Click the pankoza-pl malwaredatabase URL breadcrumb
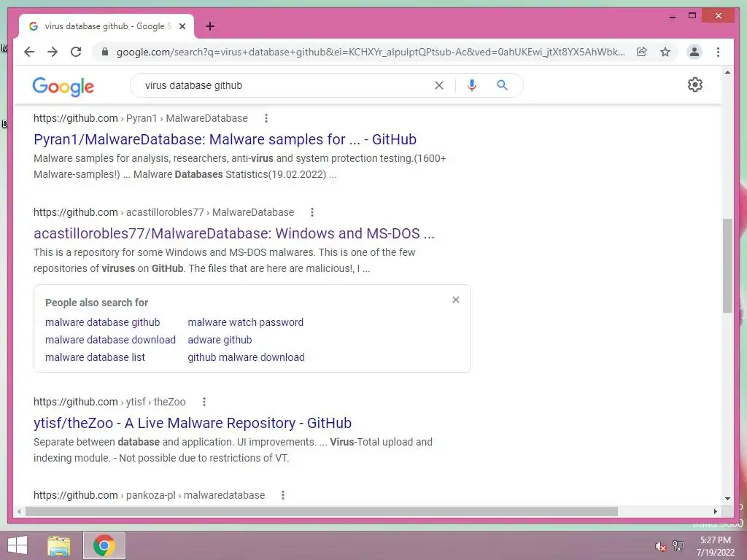This screenshot has width=747, height=560. [149, 495]
